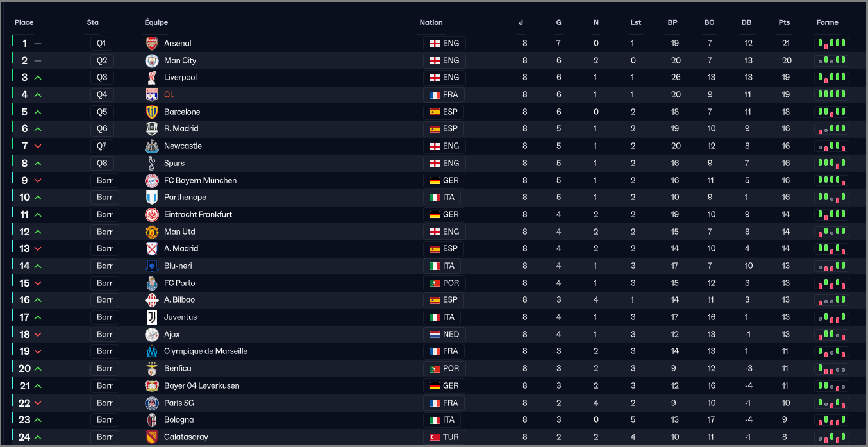Screen dimensions: 868x447
Task: Sort standings by Équipe column header
Action: coord(156,22)
